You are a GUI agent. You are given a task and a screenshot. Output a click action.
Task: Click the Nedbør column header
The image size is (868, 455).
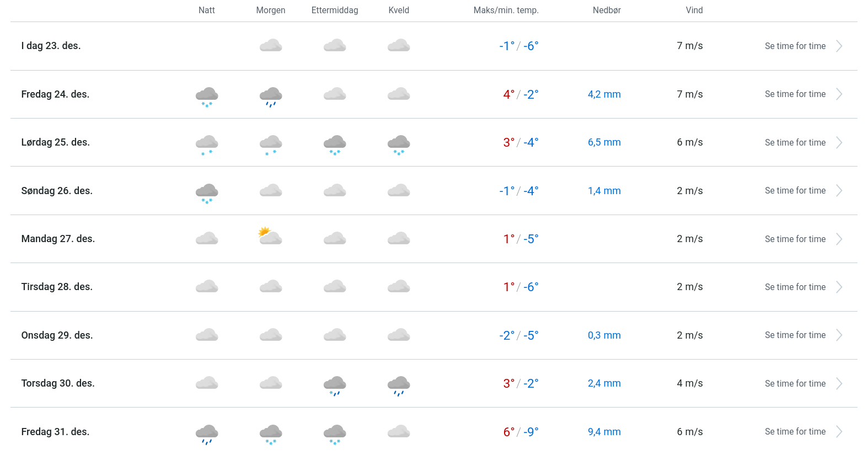coord(607,10)
